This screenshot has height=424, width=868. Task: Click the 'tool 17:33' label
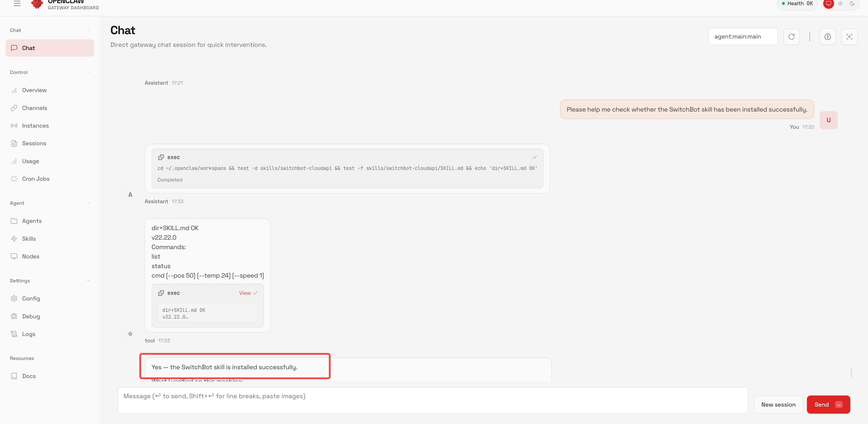[157, 341]
